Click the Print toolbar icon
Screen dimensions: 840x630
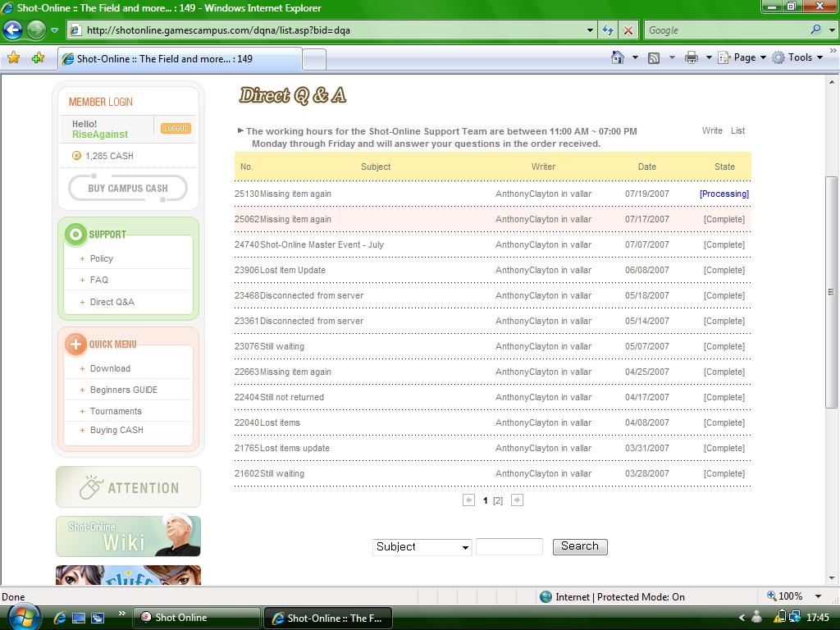pyautogui.click(x=691, y=57)
